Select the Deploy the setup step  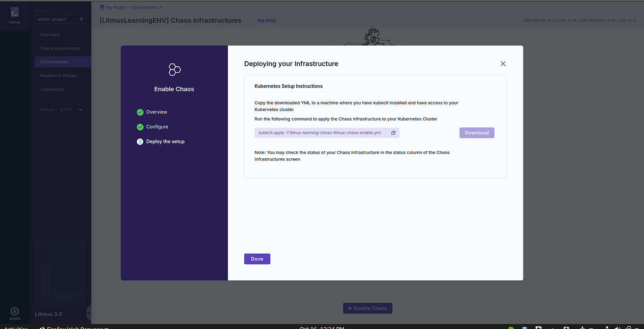click(161, 142)
